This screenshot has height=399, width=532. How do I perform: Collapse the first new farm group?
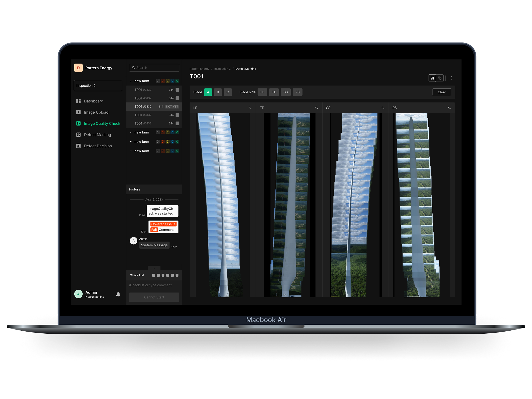131,81
